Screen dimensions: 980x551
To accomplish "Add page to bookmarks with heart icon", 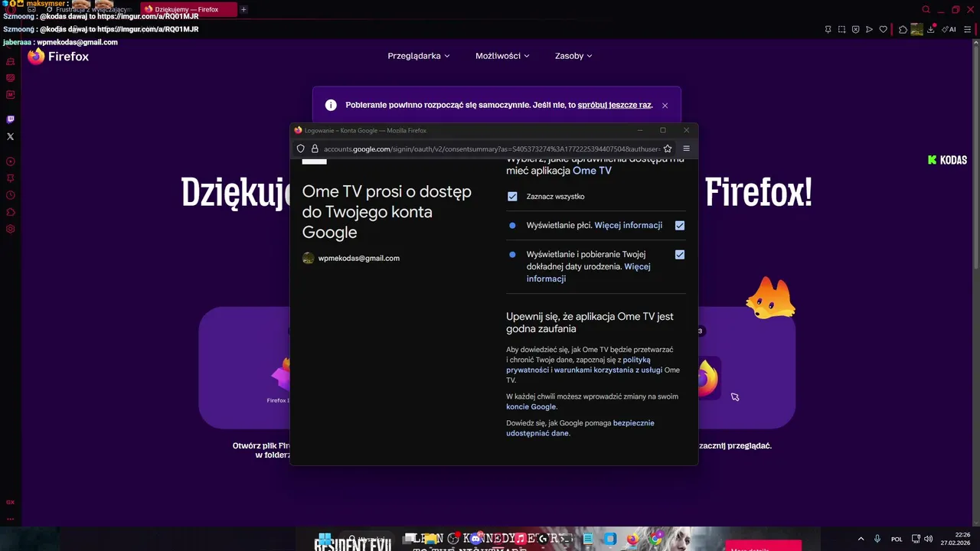I will 883,30.
